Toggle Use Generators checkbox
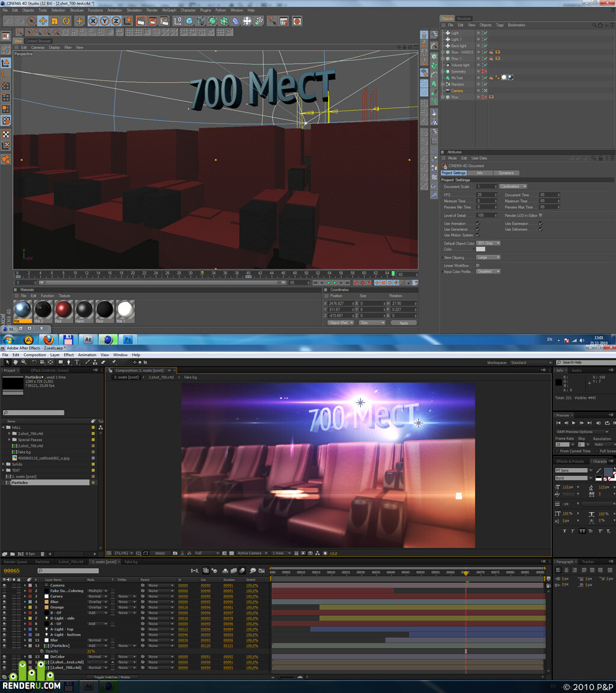This screenshot has height=693, width=616. pos(478,229)
